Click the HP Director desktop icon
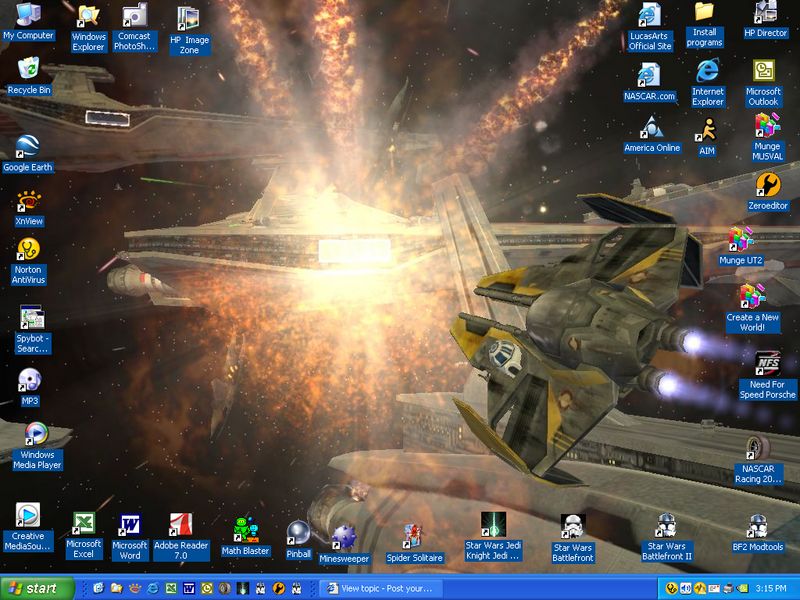The width and height of the screenshot is (800, 600). coord(765,20)
